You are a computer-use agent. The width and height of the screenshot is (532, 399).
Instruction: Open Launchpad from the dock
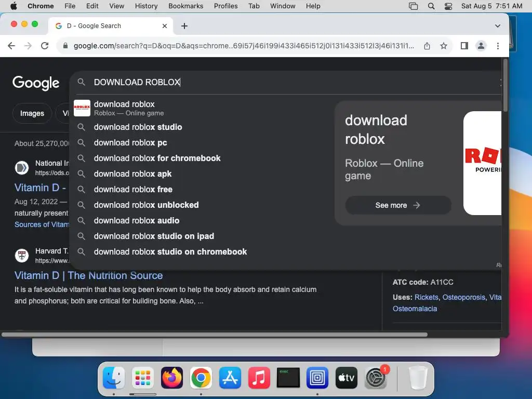[x=143, y=377]
